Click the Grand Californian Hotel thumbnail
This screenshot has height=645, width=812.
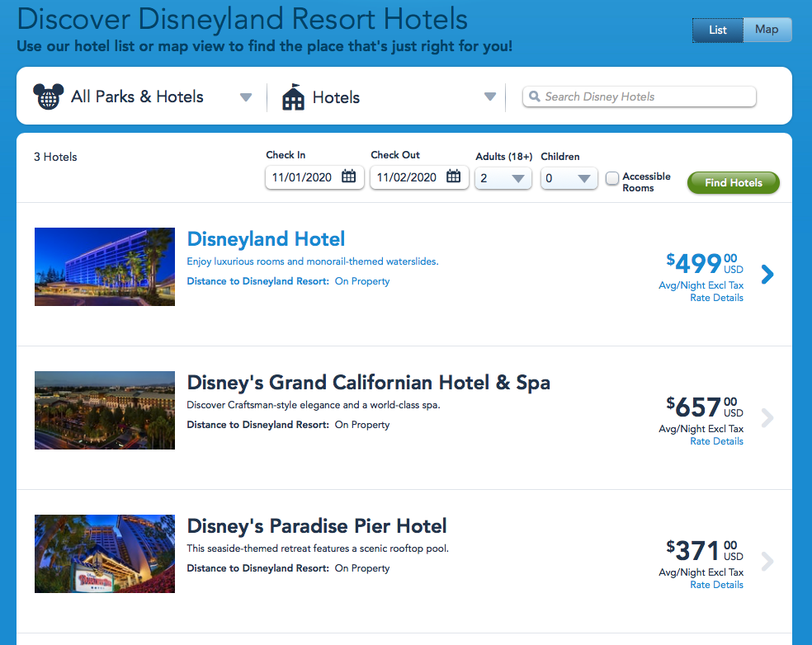click(105, 410)
